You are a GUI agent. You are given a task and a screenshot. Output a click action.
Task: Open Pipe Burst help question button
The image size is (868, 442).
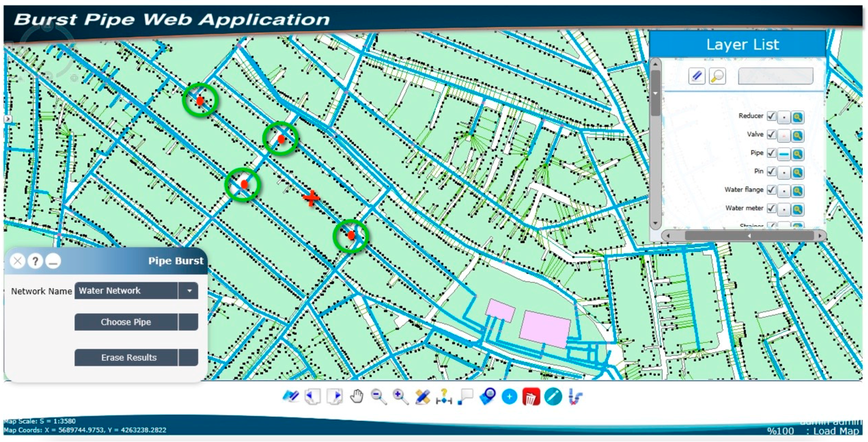pos(35,261)
